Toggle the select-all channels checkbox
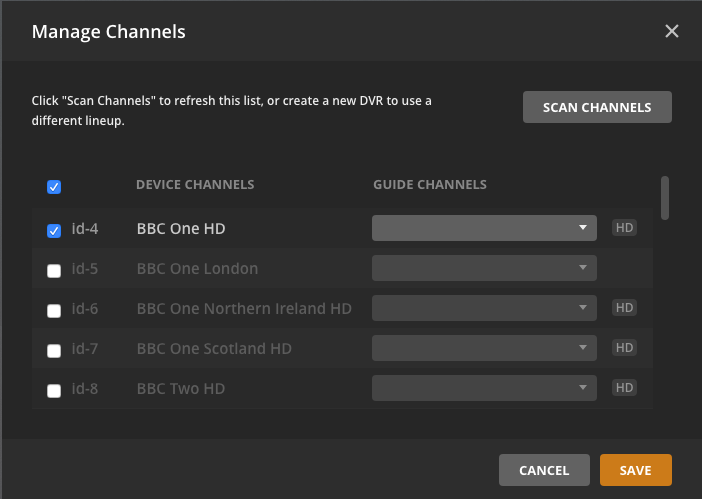Image resolution: width=702 pixels, height=499 pixels. [54, 187]
